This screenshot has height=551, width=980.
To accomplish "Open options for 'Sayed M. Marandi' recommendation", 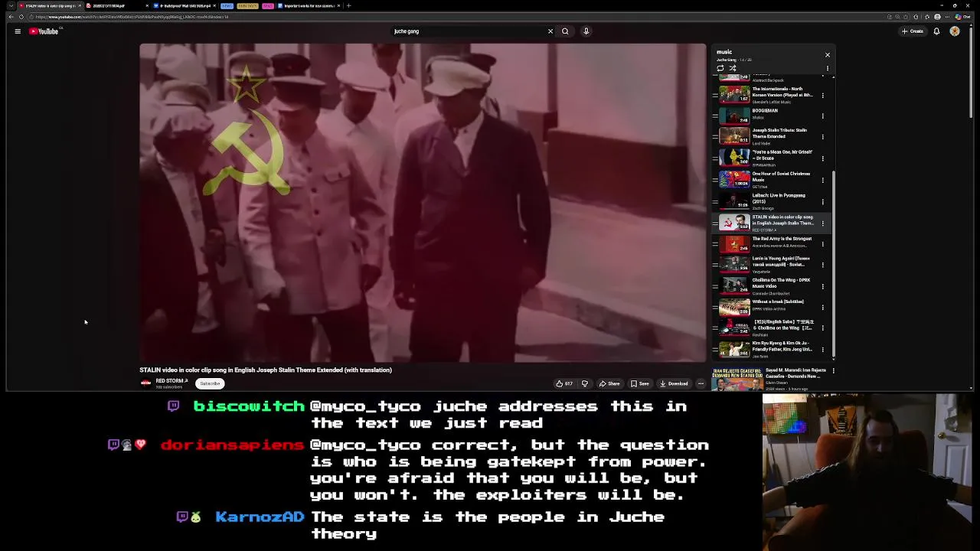I will 833,371.
